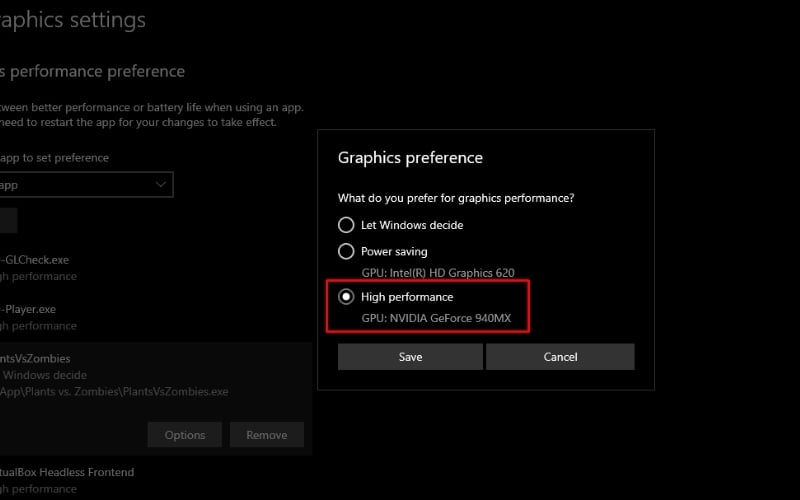Click the Graphics preference dialog title

coord(410,158)
